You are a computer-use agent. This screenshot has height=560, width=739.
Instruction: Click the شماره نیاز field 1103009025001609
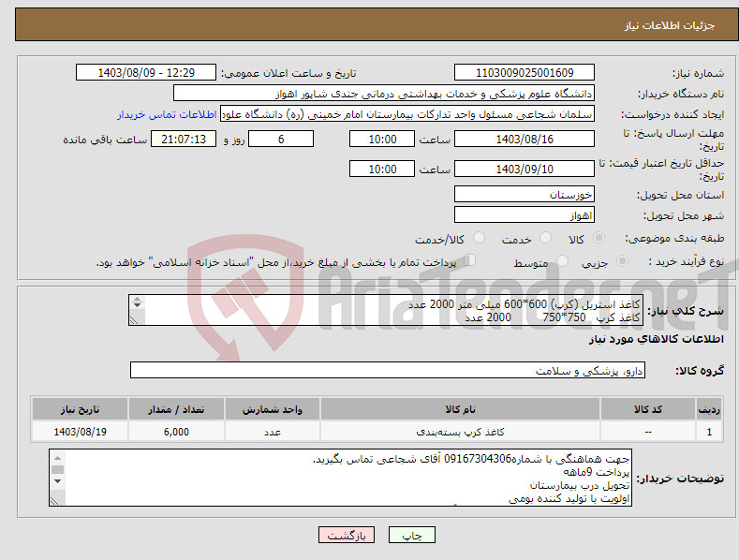click(x=525, y=73)
